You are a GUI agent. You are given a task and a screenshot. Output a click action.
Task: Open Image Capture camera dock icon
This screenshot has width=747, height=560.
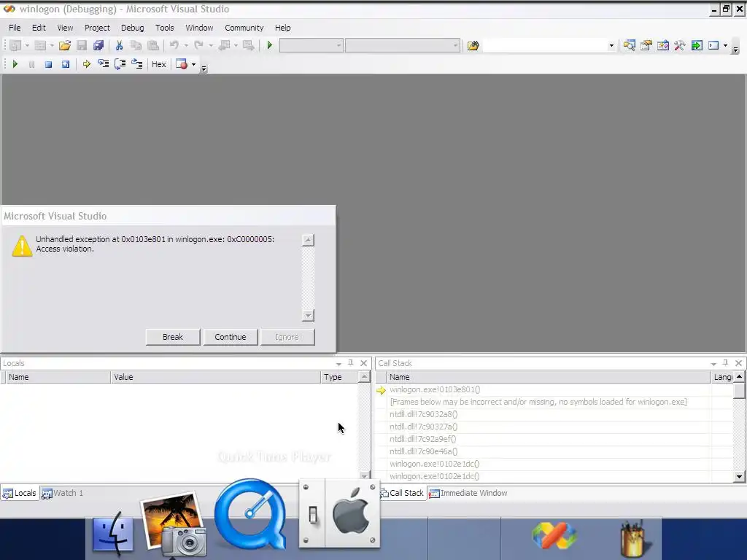174,524
